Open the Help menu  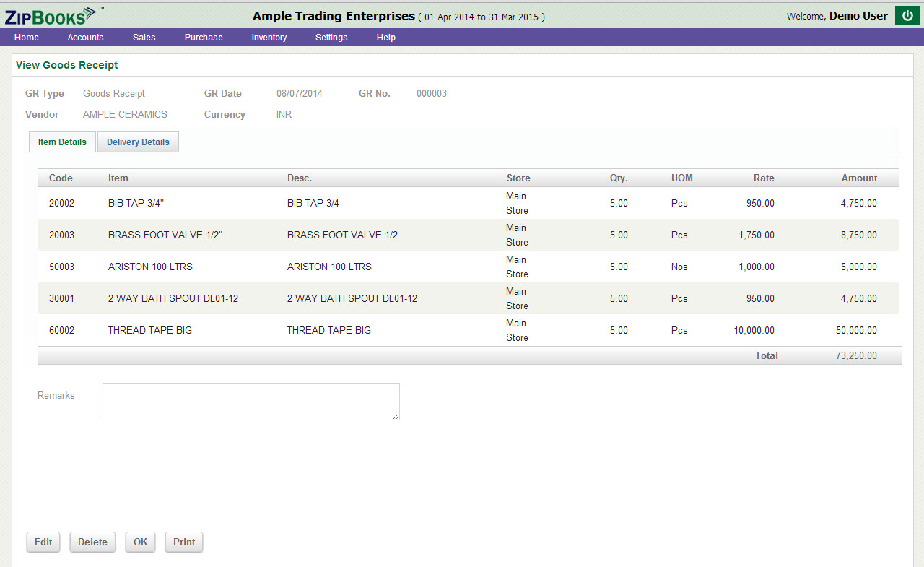point(385,38)
